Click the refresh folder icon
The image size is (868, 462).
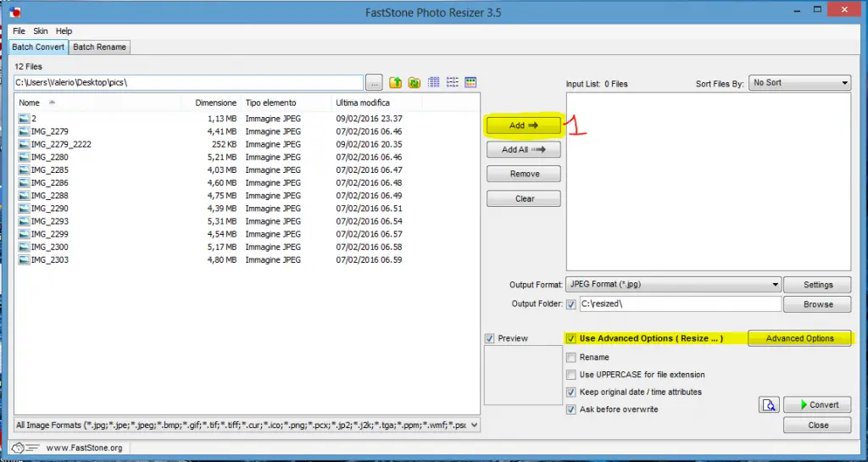(414, 82)
